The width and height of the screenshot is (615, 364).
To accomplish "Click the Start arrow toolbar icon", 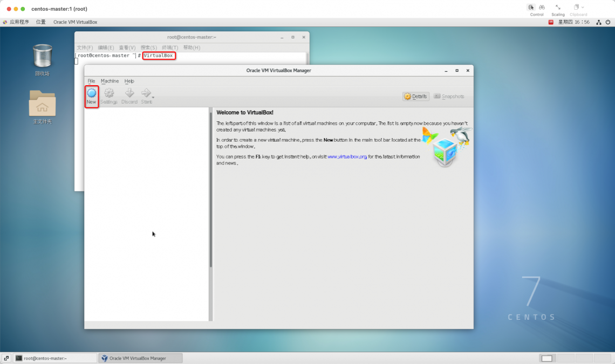I will [x=146, y=94].
